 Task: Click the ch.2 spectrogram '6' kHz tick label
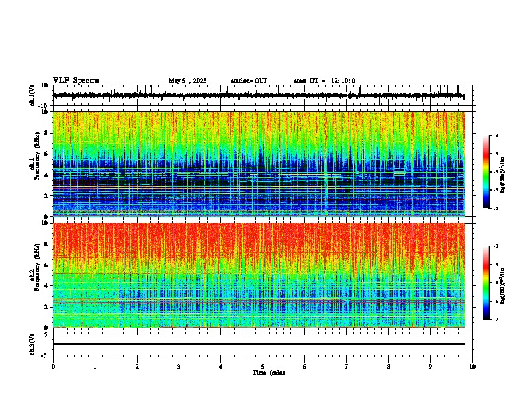(x=46, y=265)
